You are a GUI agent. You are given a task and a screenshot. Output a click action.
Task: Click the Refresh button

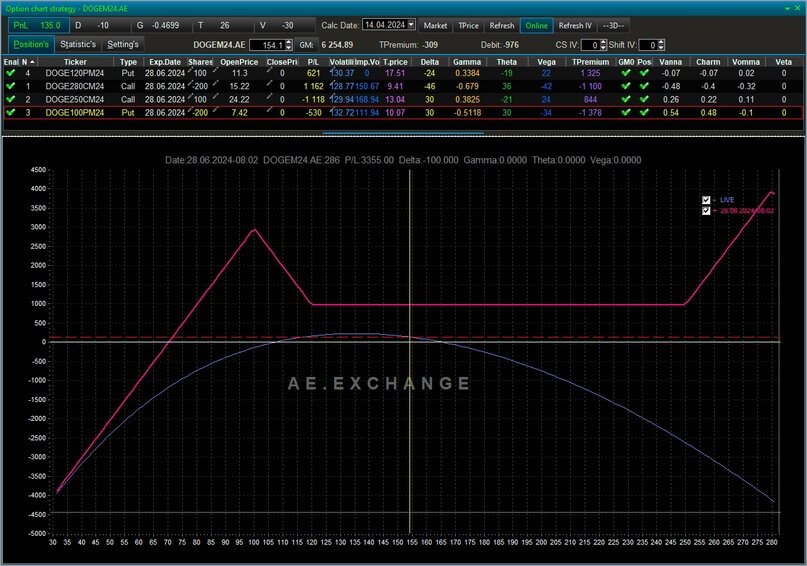pyautogui.click(x=502, y=25)
